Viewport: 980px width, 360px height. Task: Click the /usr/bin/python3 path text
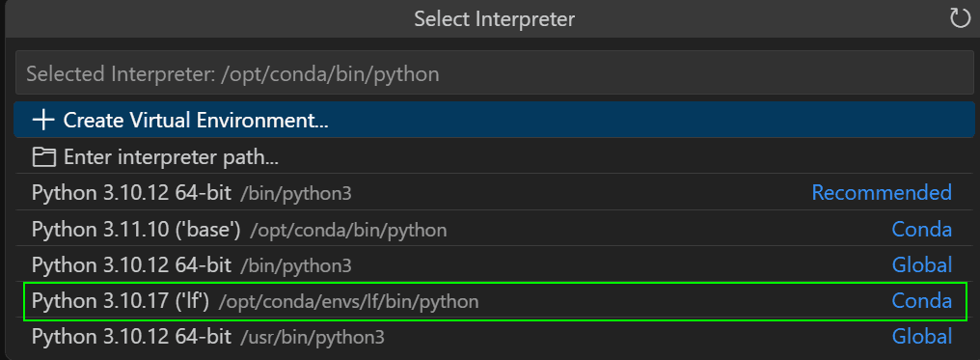pyautogui.click(x=313, y=338)
